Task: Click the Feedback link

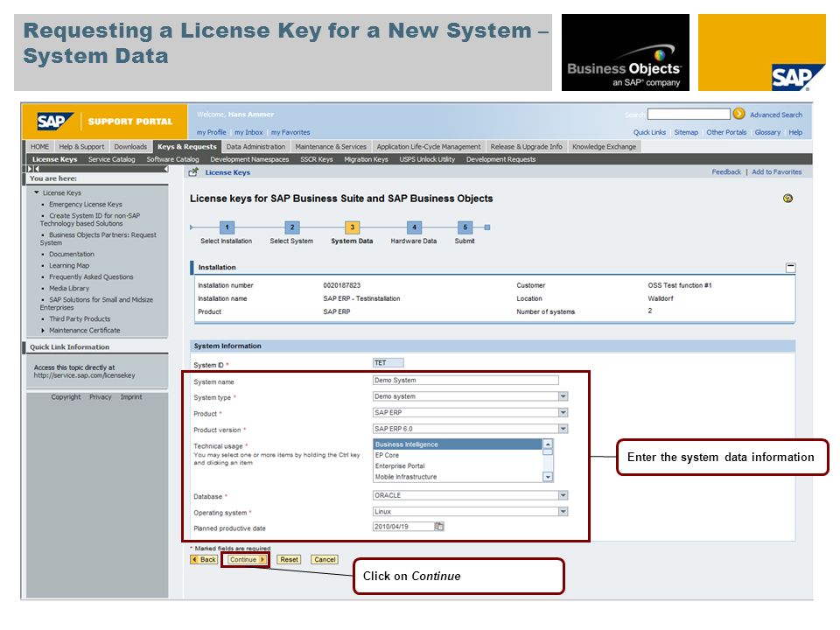Action: [726, 172]
